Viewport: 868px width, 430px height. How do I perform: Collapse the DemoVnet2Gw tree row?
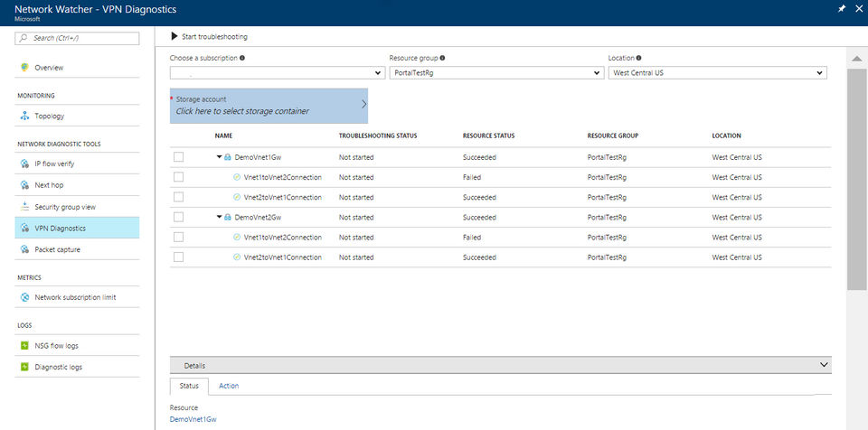[219, 218]
